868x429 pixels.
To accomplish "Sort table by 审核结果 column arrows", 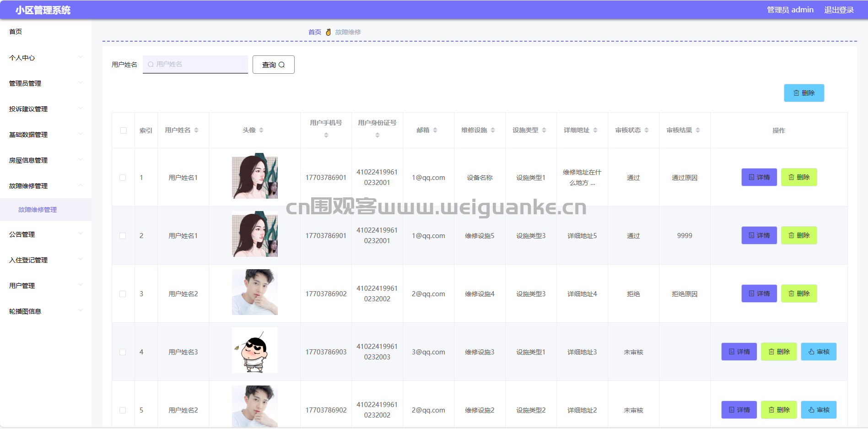I will pos(698,130).
